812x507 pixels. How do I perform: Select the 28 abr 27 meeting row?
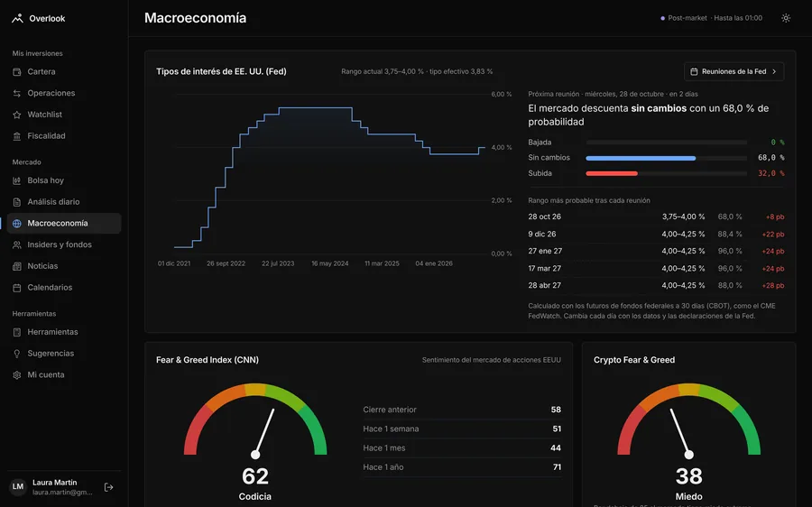(656, 285)
